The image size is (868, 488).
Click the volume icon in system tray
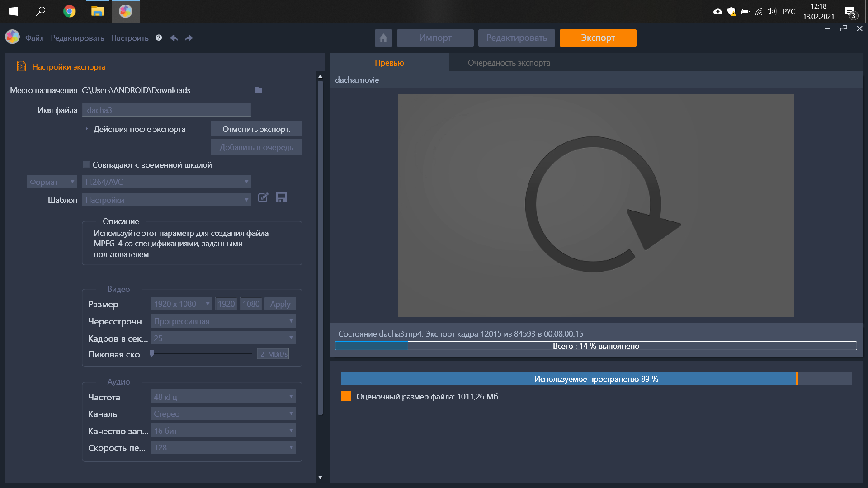click(x=772, y=11)
